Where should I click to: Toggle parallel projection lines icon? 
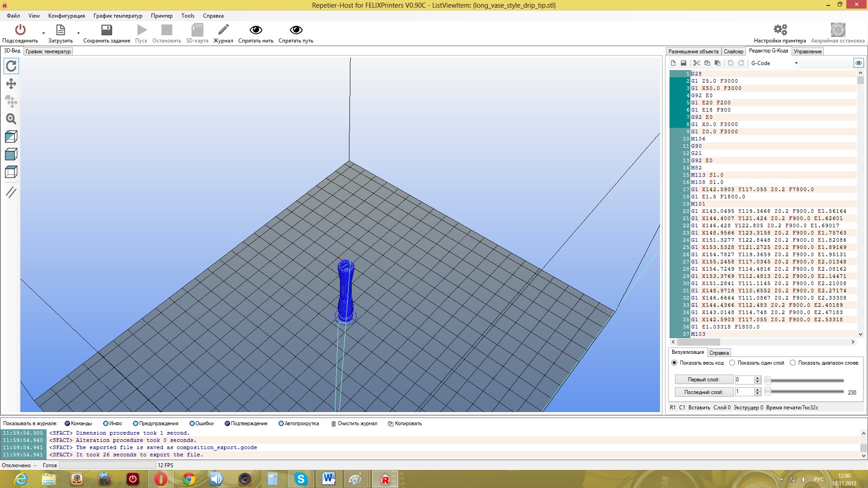[x=11, y=192]
